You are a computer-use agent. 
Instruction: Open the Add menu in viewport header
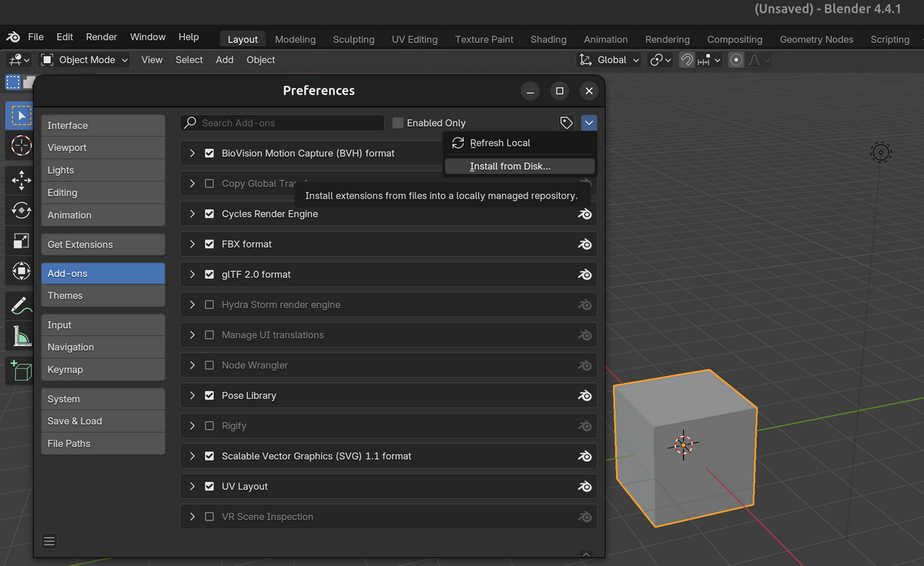pos(225,60)
